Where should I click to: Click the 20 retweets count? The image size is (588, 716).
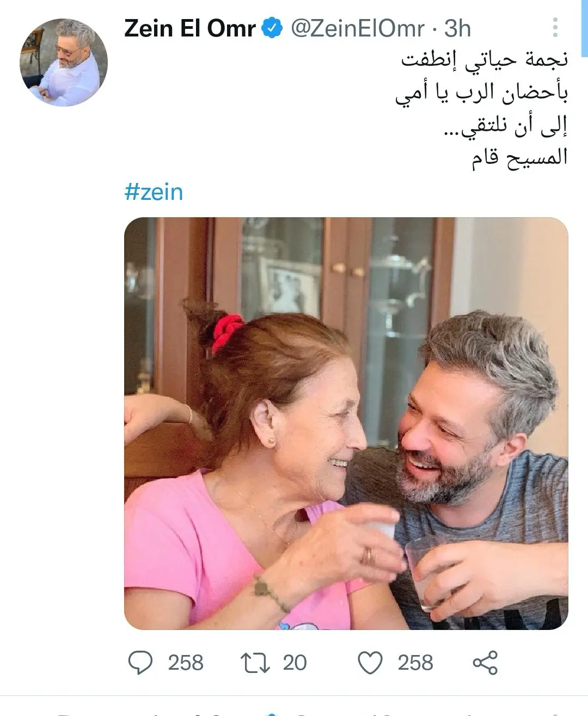(295, 663)
